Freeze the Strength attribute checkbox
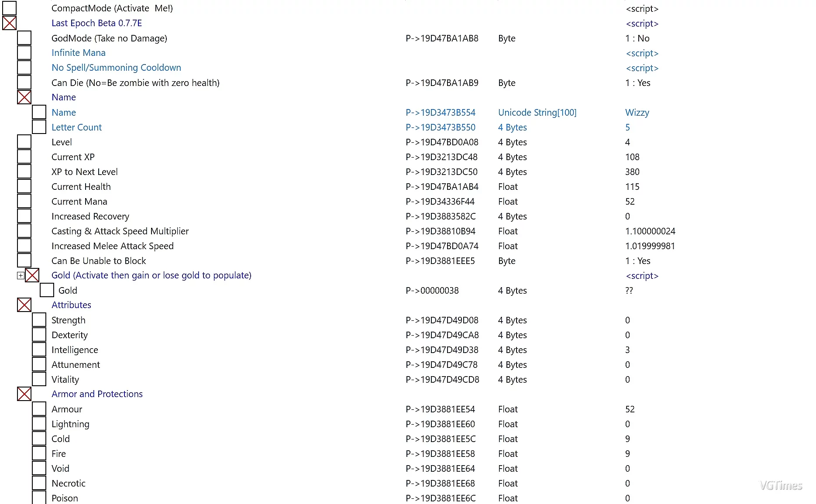The image size is (816, 504). 39,320
